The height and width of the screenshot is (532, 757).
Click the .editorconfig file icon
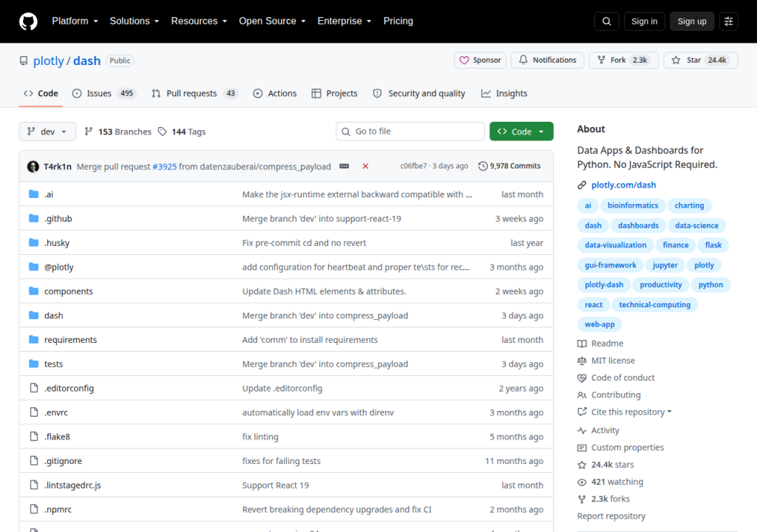point(34,388)
